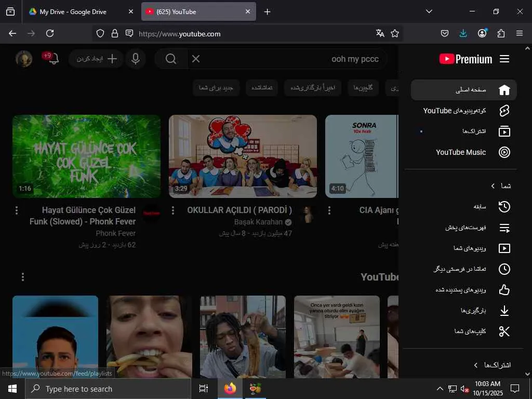Open short with man on blue background
532x399 pixels.
(x=55, y=337)
